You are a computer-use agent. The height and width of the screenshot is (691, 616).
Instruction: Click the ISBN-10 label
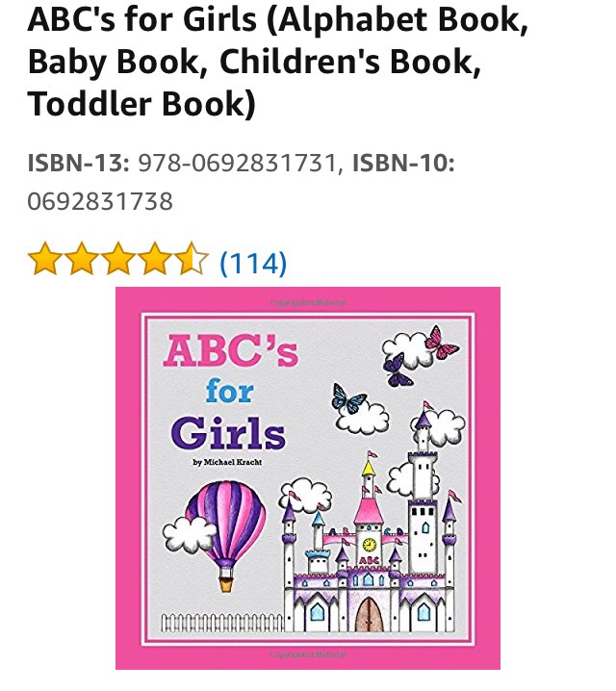click(403, 163)
